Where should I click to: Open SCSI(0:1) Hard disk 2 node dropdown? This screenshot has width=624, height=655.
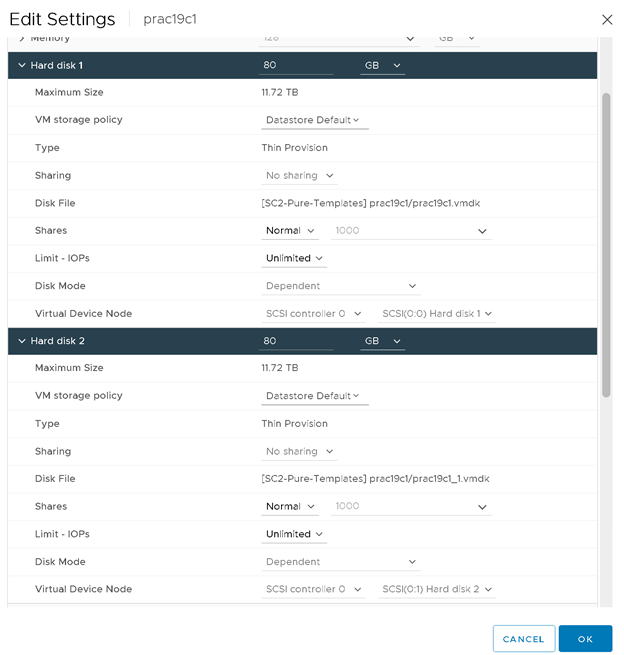[438, 590]
